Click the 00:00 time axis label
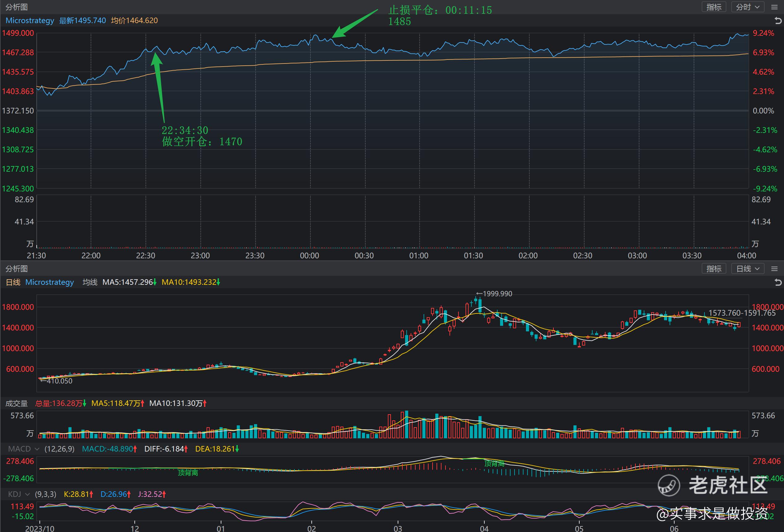 [309, 256]
